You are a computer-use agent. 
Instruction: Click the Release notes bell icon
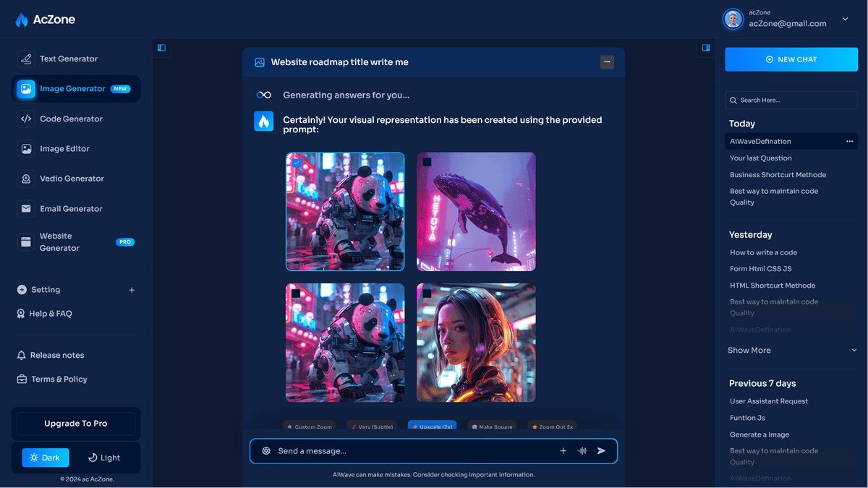click(x=22, y=355)
